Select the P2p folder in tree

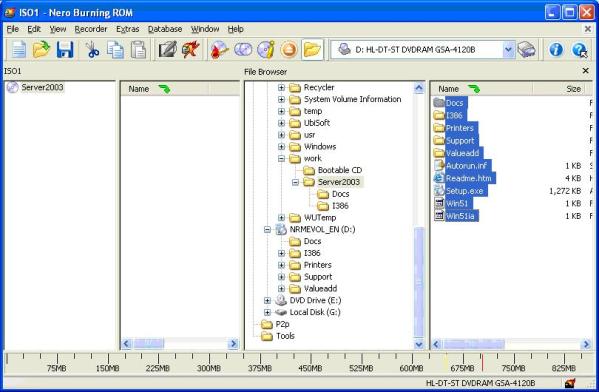coord(282,324)
